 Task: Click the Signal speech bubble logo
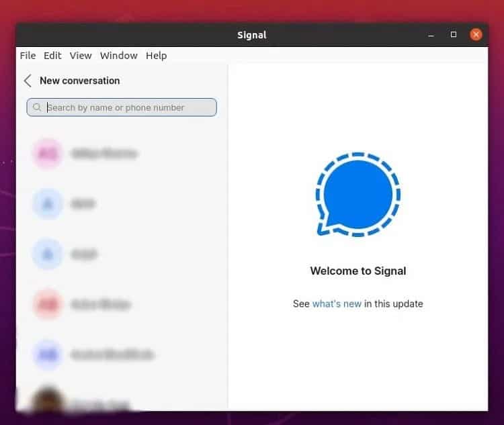click(358, 195)
